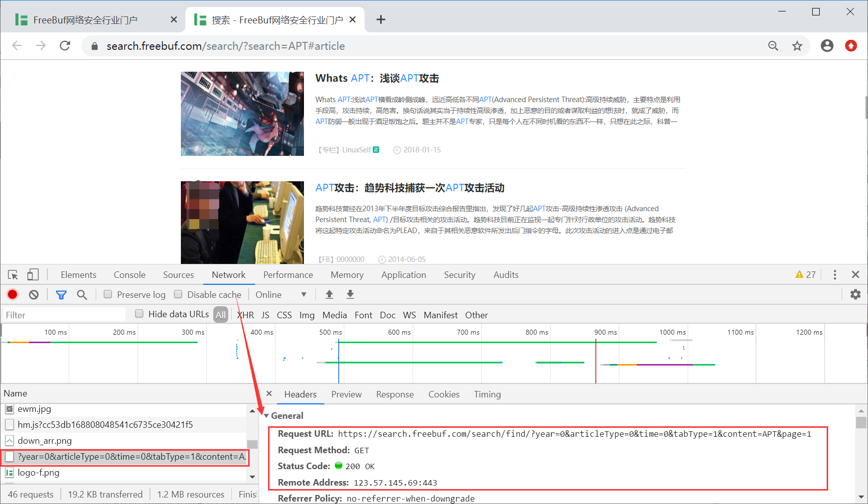Open network settings gear icon
868x504 pixels.
coord(856,294)
